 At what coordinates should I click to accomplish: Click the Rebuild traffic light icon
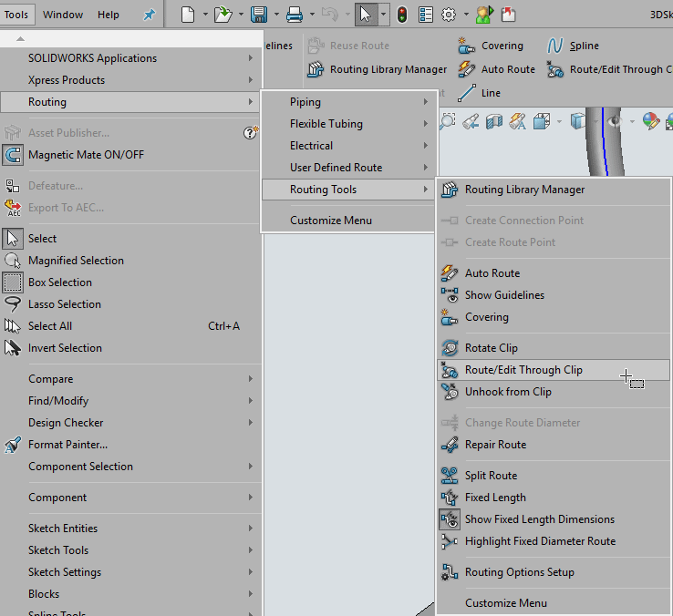[402, 15]
